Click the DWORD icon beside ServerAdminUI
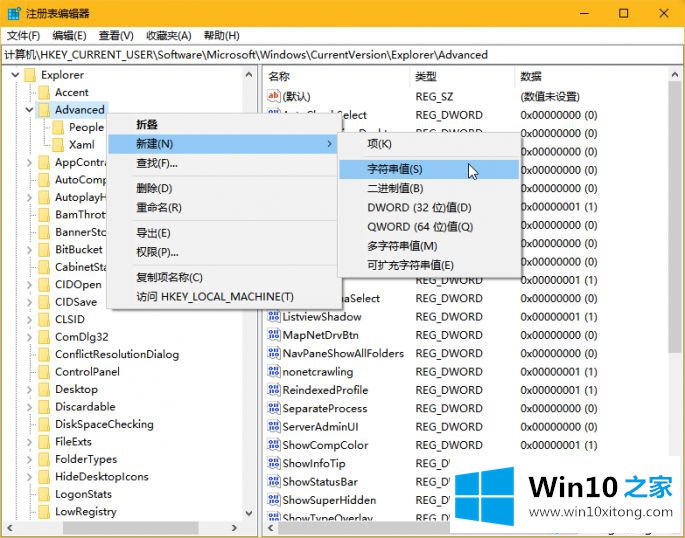Screen dimensions: 685x538 pyautogui.click(x=273, y=427)
